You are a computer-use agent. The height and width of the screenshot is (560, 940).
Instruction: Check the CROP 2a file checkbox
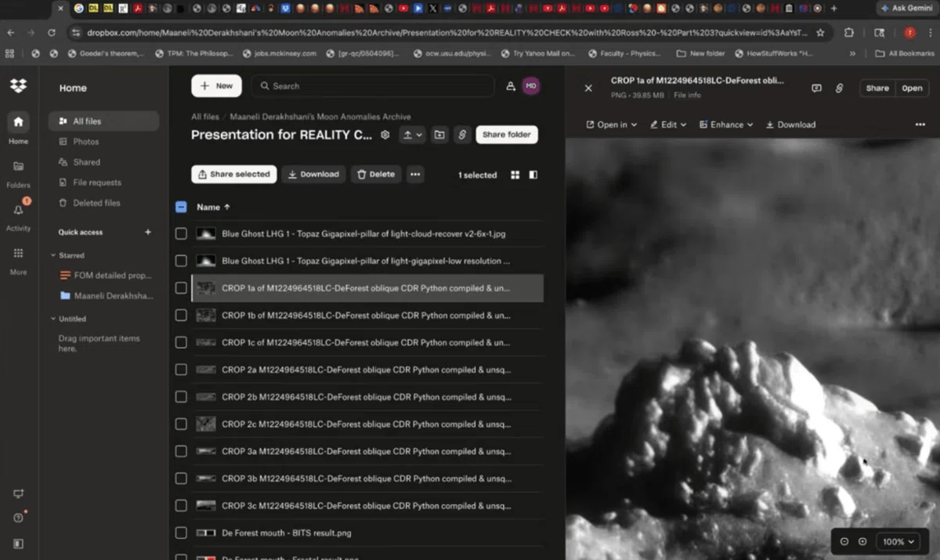coord(181,370)
